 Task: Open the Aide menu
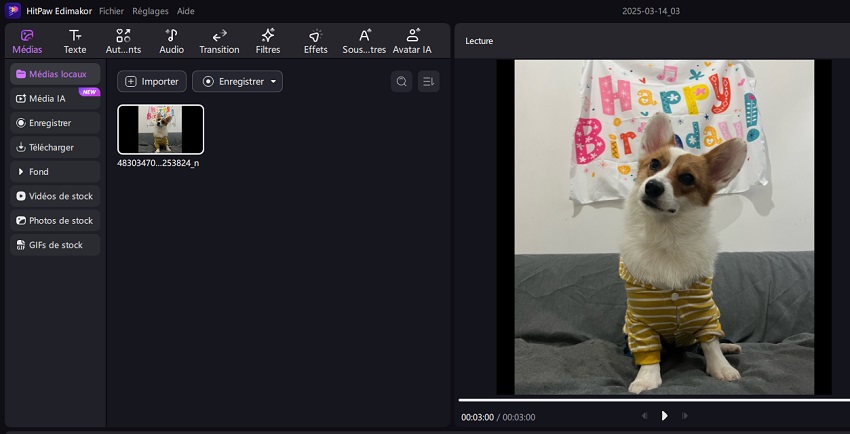click(185, 11)
